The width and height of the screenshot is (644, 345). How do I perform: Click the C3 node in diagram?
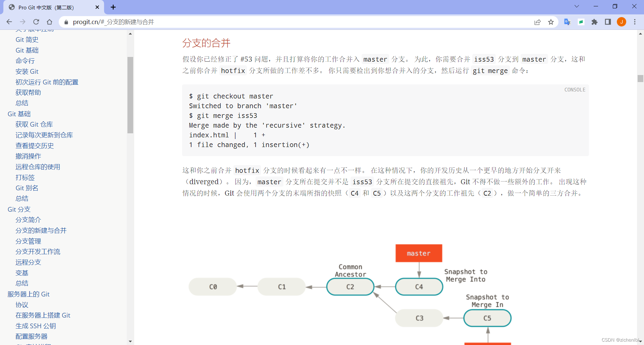pyautogui.click(x=419, y=318)
